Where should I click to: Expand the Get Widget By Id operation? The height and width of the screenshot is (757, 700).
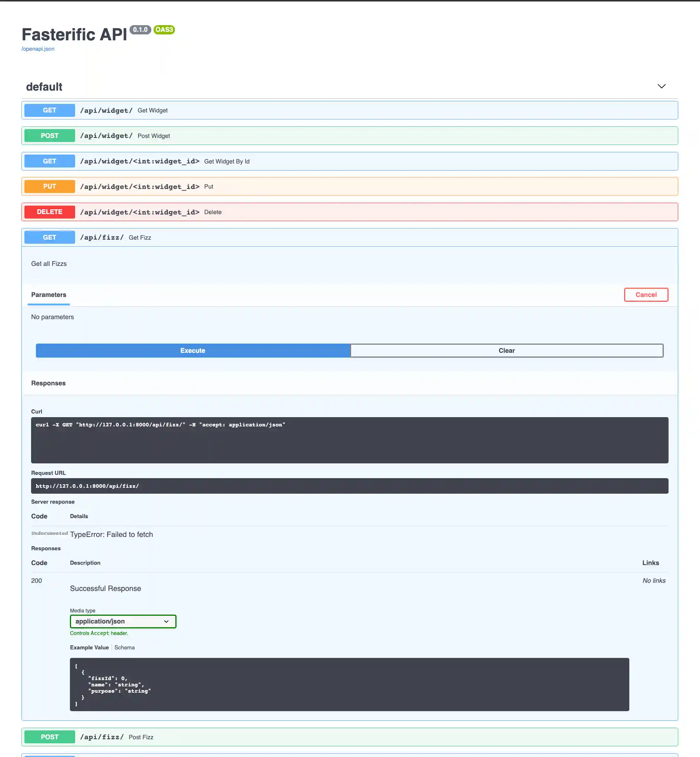350,161
